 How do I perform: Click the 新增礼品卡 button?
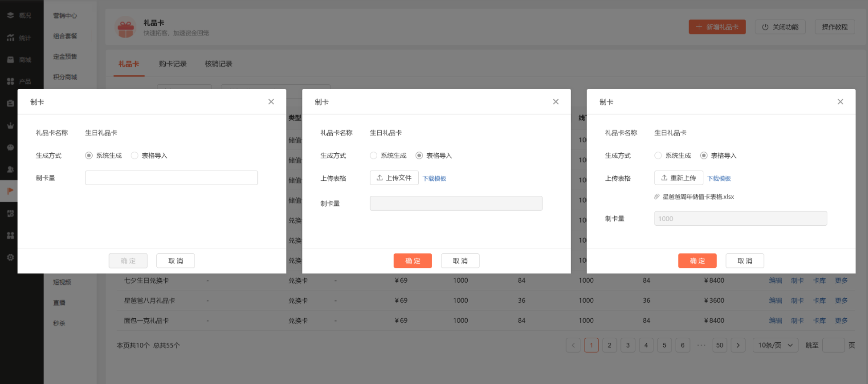[717, 27]
